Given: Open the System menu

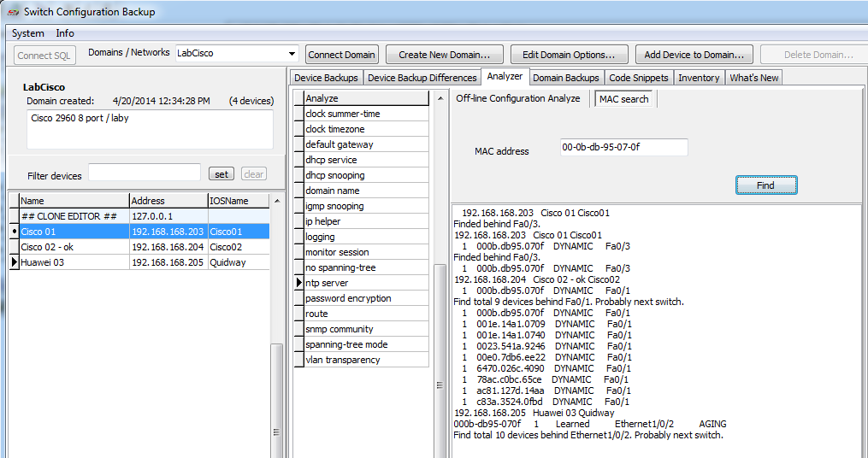Looking at the screenshot, I should point(28,33).
